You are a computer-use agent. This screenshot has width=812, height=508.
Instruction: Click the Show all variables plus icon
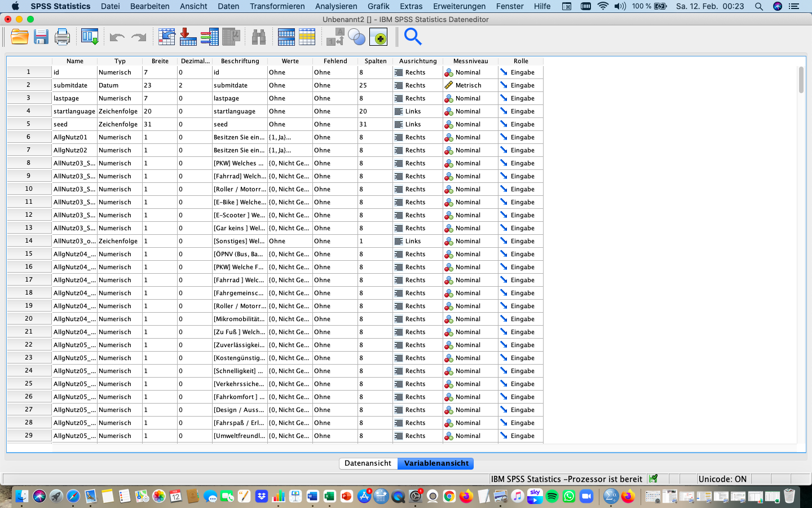378,37
